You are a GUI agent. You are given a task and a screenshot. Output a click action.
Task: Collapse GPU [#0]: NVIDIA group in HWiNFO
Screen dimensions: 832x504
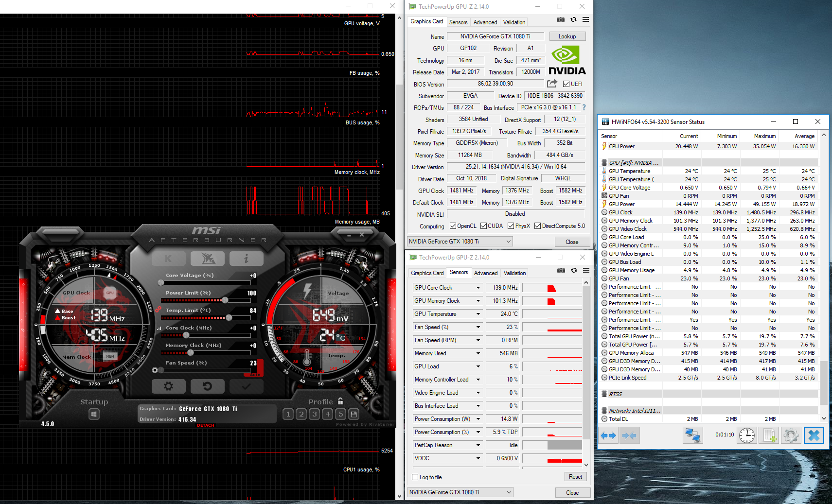[604, 163]
